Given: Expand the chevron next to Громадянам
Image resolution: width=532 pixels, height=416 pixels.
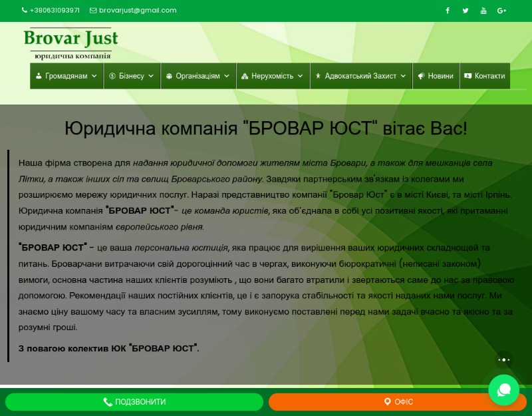Looking at the screenshot, I should (94, 76).
